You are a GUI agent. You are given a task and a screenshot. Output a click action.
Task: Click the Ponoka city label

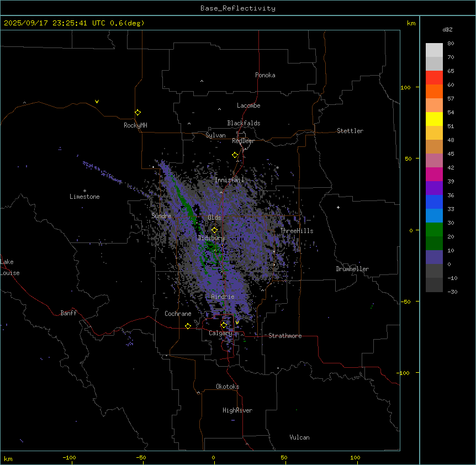pos(265,75)
